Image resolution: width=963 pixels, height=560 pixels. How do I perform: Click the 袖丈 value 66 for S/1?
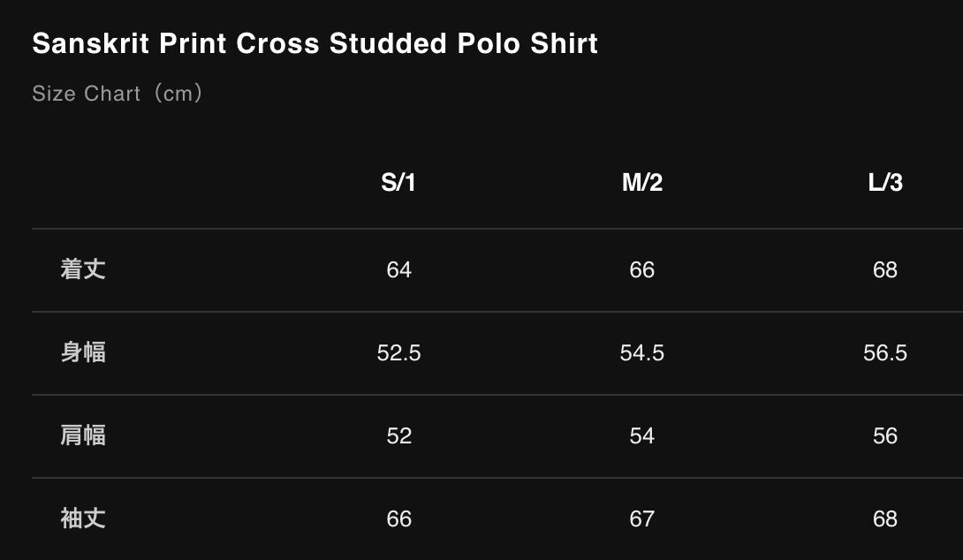pos(399,518)
